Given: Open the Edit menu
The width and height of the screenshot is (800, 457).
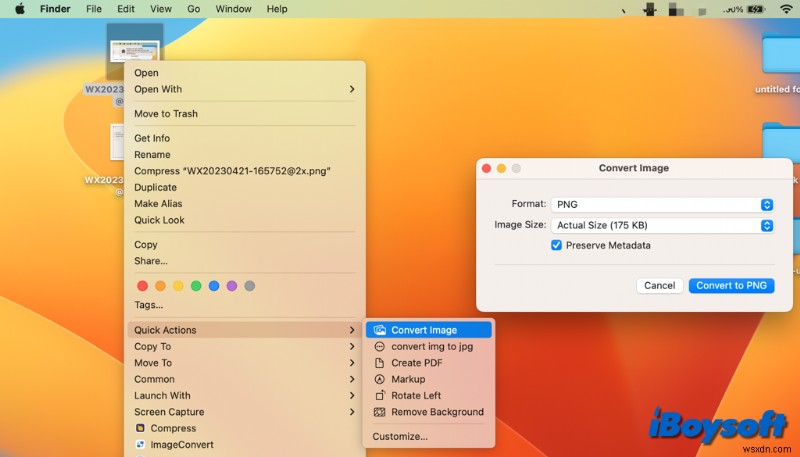Looking at the screenshot, I should (126, 9).
